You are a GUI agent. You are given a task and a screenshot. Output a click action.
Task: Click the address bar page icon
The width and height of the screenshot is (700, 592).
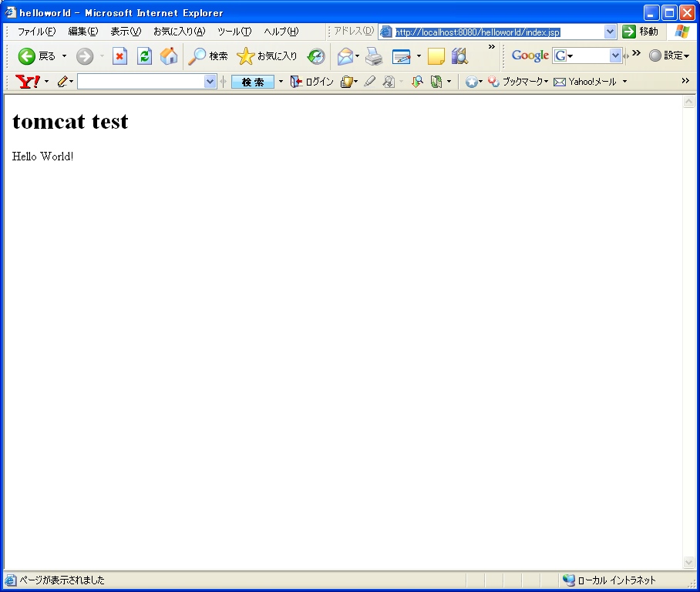pos(386,32)
